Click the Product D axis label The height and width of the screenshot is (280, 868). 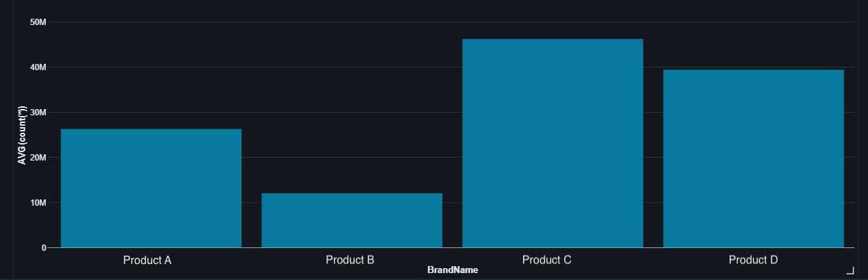[753, 261]
